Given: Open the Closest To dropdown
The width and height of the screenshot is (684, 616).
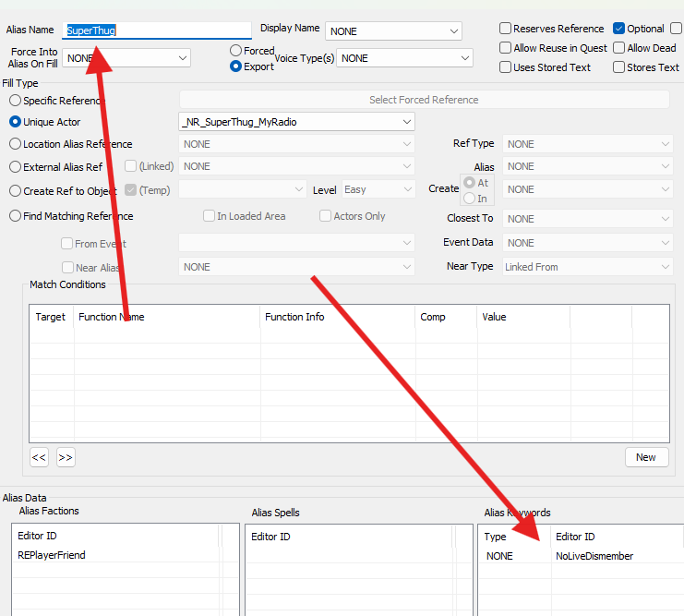Looking at the screenshot, I should [588, 219].
